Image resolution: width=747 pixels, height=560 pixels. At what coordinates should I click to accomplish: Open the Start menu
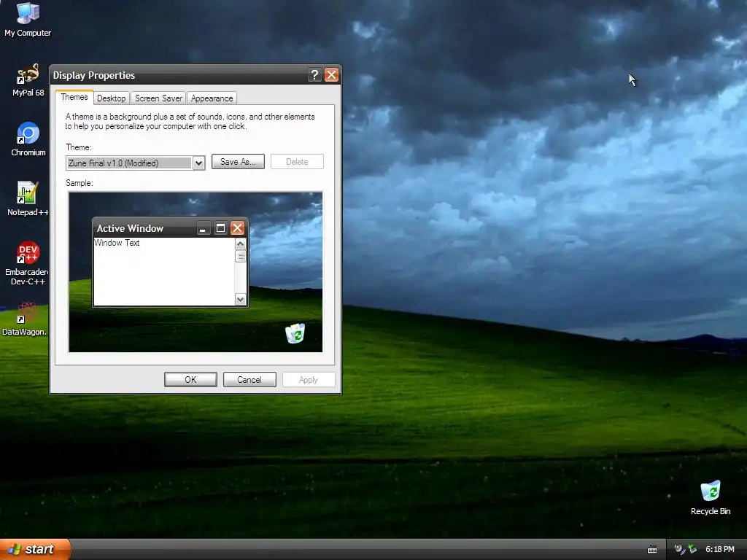coord(35,549)
